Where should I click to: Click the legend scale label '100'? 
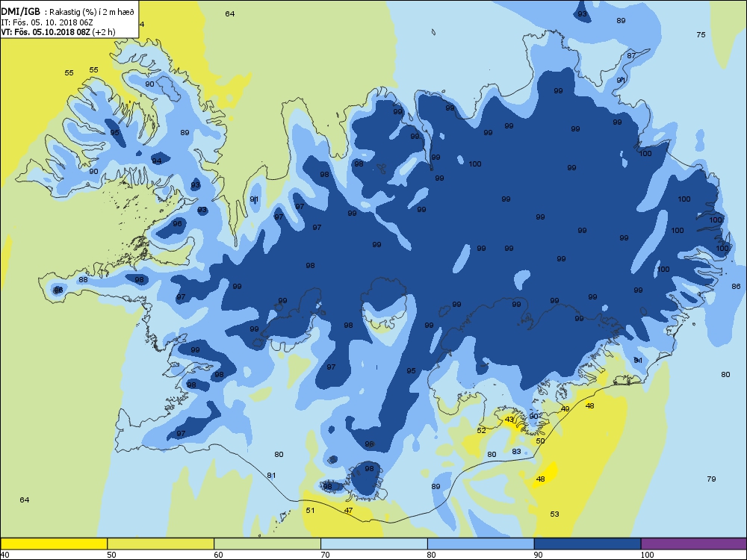(647, 555)
